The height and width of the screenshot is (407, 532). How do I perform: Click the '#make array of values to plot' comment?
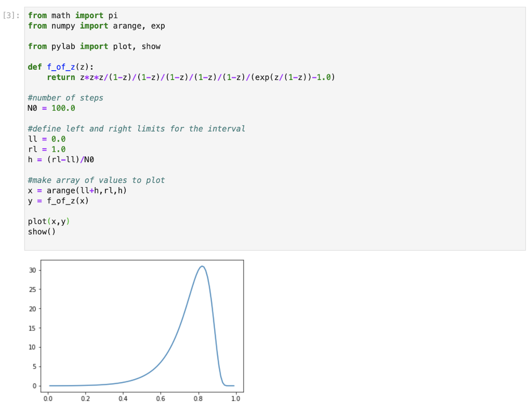point(96,180)
